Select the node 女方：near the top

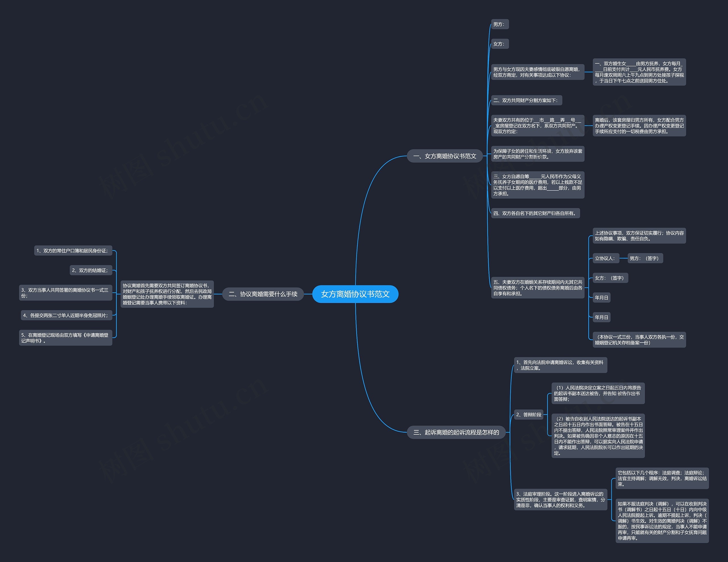500,44
